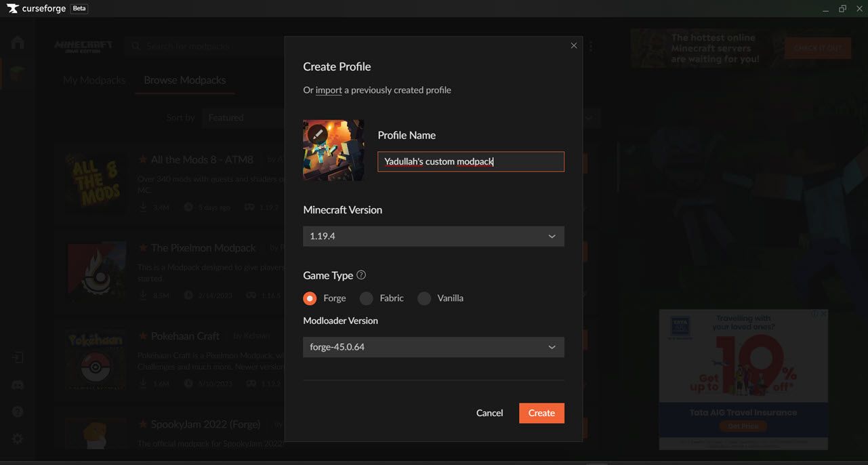Expand the Modloader Version forge-45.0.64 dropdown
Viewport: 868px width, 465px height.
point(434,347)
